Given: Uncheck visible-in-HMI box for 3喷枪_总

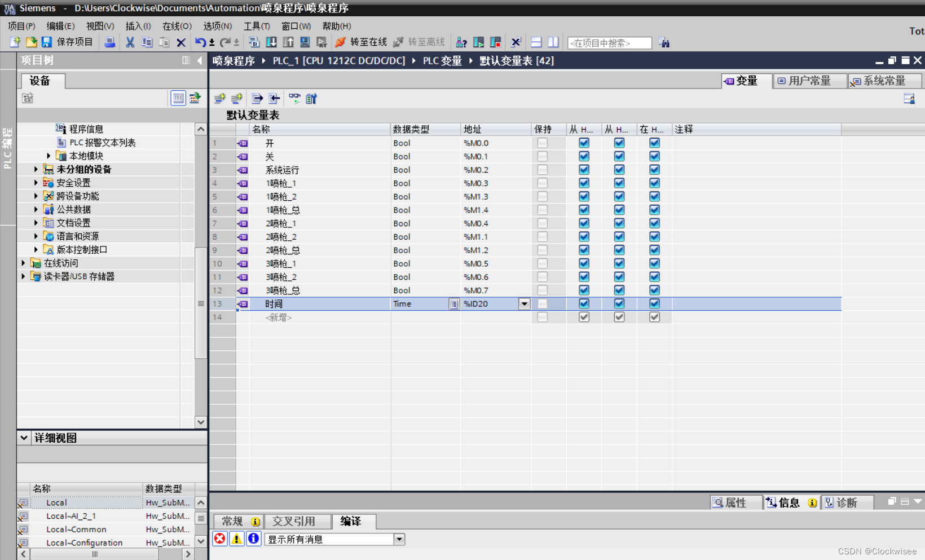Looking at the screenshot, I should [654, 290].
